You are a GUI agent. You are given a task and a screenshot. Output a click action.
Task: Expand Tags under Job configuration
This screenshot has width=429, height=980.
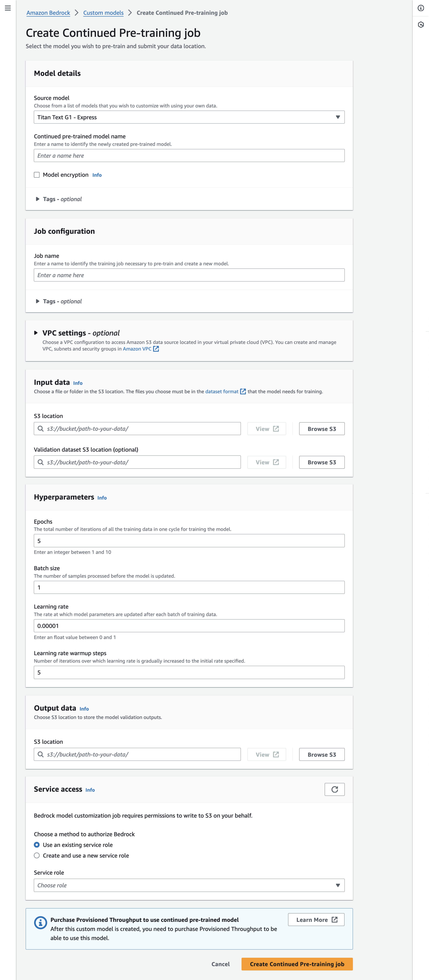click(59, 301)
